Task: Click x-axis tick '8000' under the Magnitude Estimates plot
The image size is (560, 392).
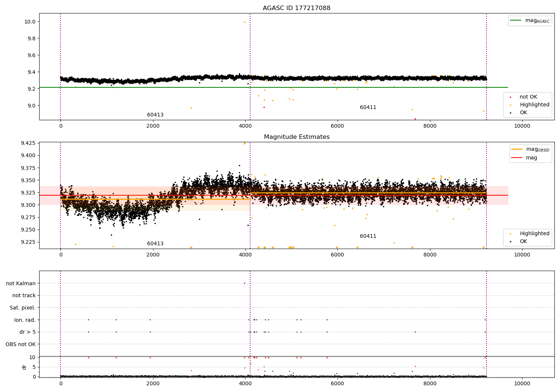Action: click(430, 255)
